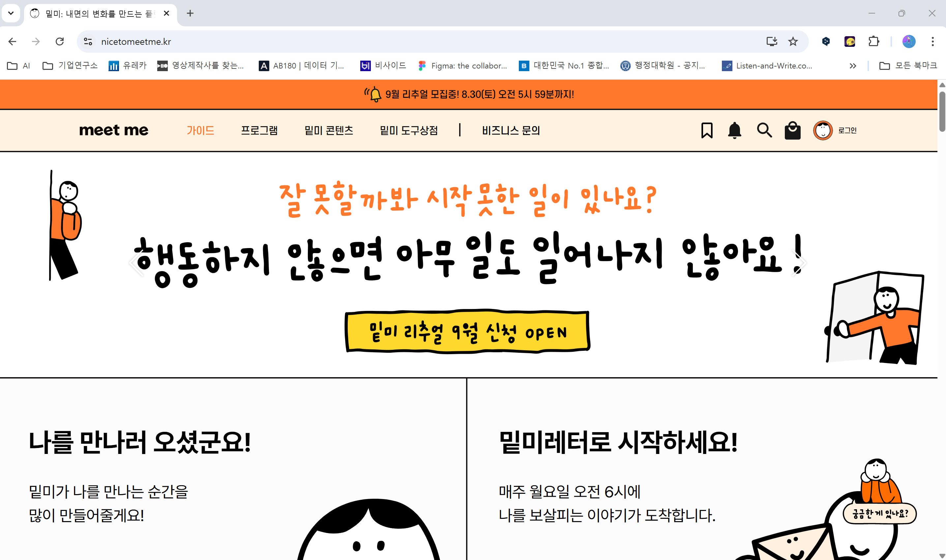Screen dimensions: 946x560
Task: Click the yellow 밑미 리추얼 9월 신청 OPEN button
Action: [x=467, y=332]
